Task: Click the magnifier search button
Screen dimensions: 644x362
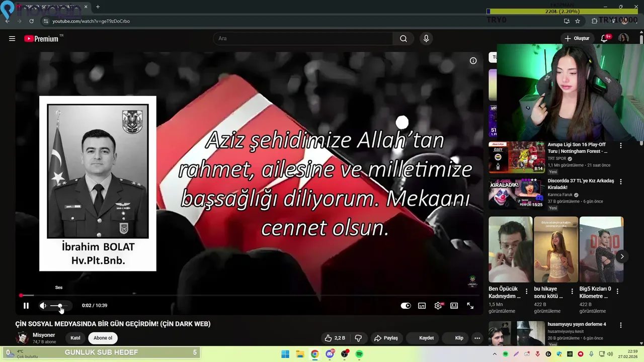Action: tap(404, 39)
